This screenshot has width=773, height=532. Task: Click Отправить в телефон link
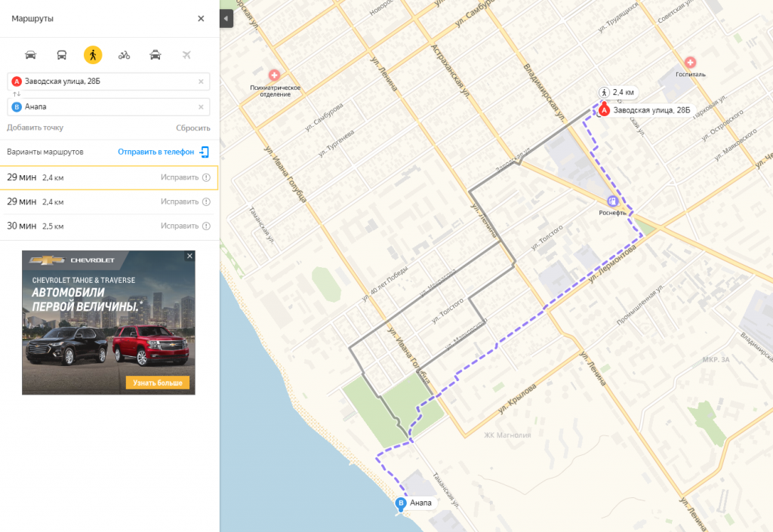click(x=156, y=152)
